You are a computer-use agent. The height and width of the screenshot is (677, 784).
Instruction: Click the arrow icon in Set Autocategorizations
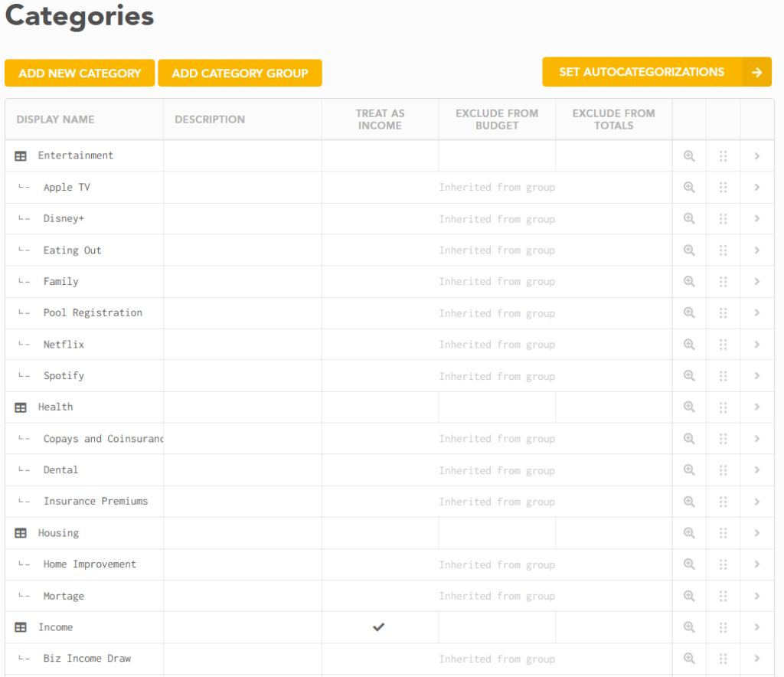(x=757, y=72)
